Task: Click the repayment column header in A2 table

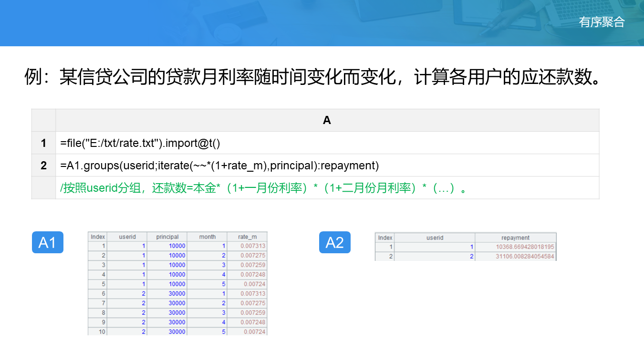Action: coord(515,238)
